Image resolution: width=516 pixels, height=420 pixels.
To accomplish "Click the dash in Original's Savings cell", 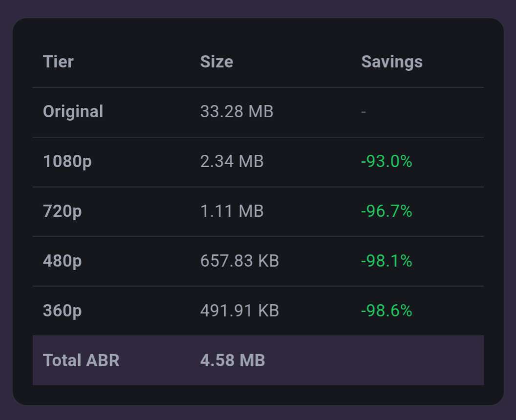I will point(364,112).
